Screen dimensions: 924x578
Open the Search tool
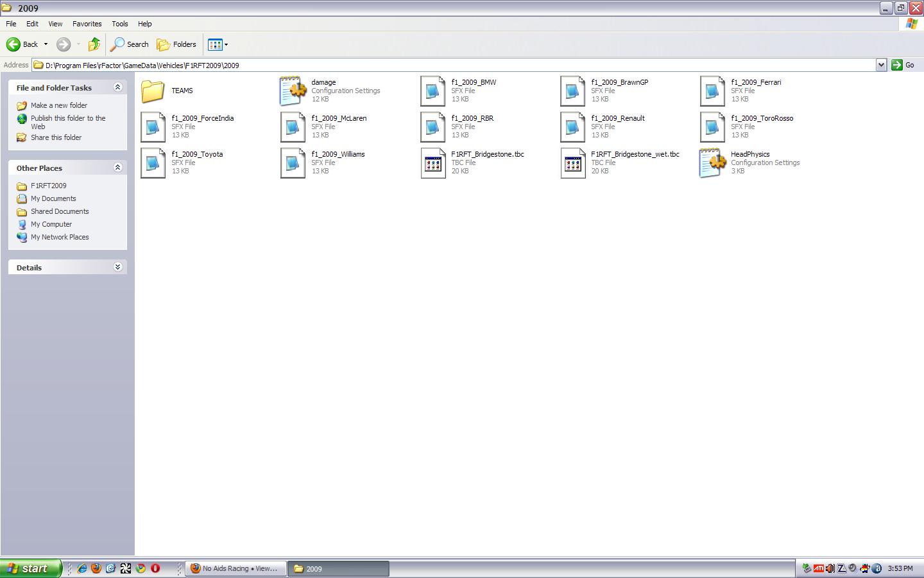pyautogui.click(x=130, y=44)
